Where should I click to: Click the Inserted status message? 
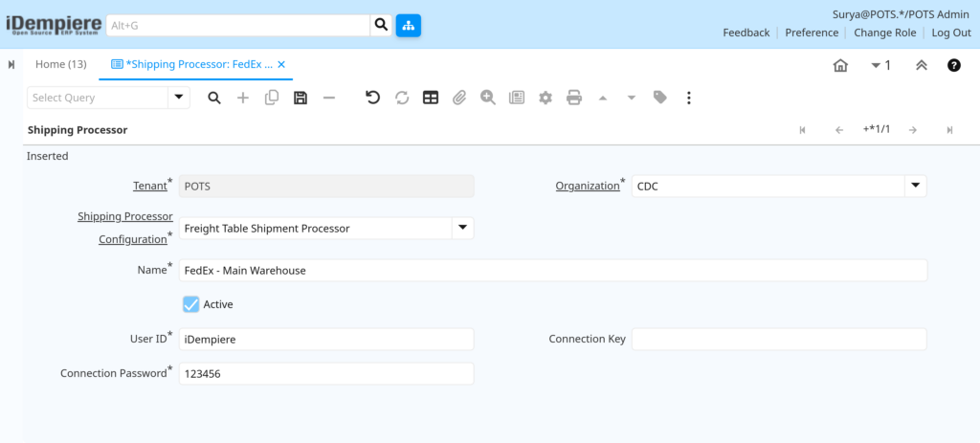tap(48, 156)
